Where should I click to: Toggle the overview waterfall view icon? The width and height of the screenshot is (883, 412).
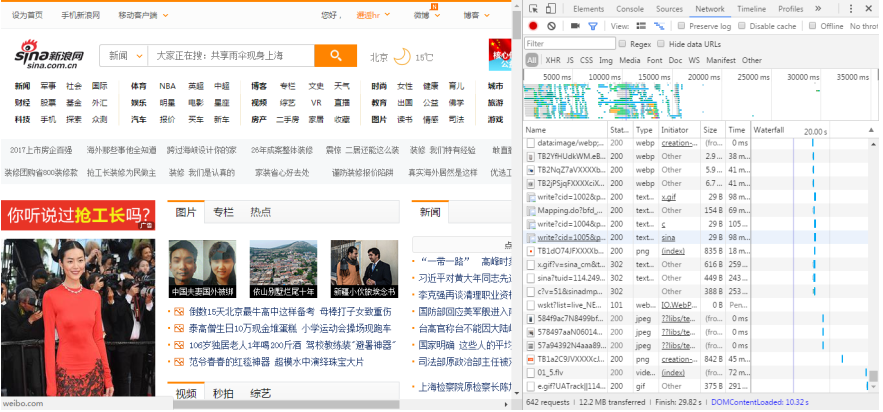659,26
